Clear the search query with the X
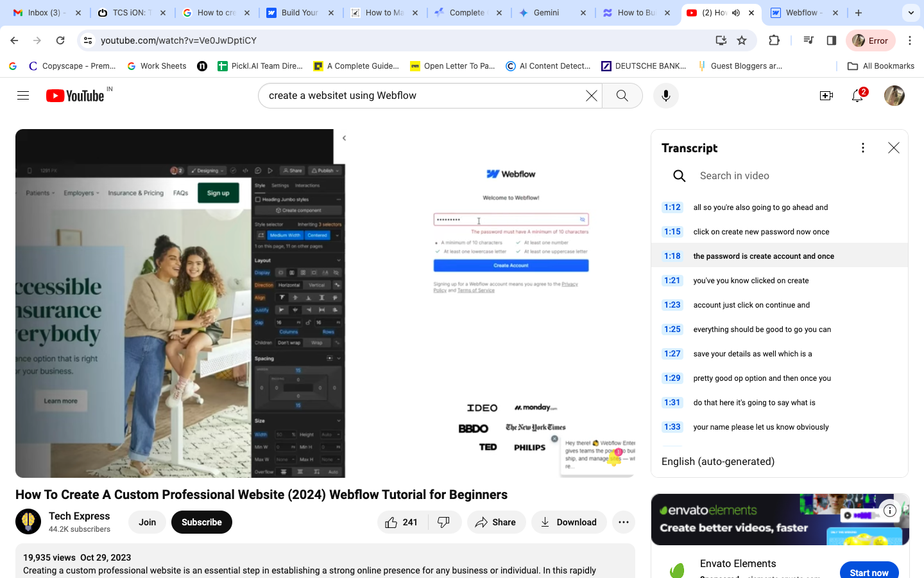This screenshot has width=924, height=578. [x=591, y=95]
